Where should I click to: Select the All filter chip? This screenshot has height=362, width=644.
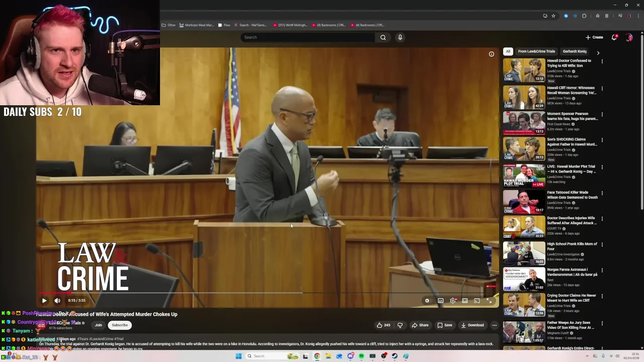click(508, 51)
